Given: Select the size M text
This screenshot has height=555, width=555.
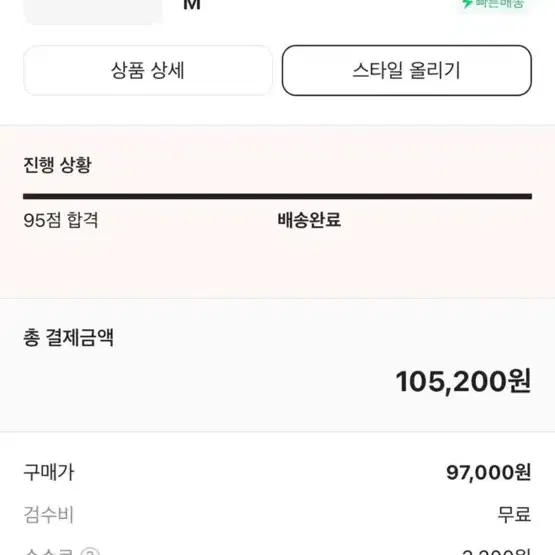Looking at the screenshot, I should tap(192, 5).
